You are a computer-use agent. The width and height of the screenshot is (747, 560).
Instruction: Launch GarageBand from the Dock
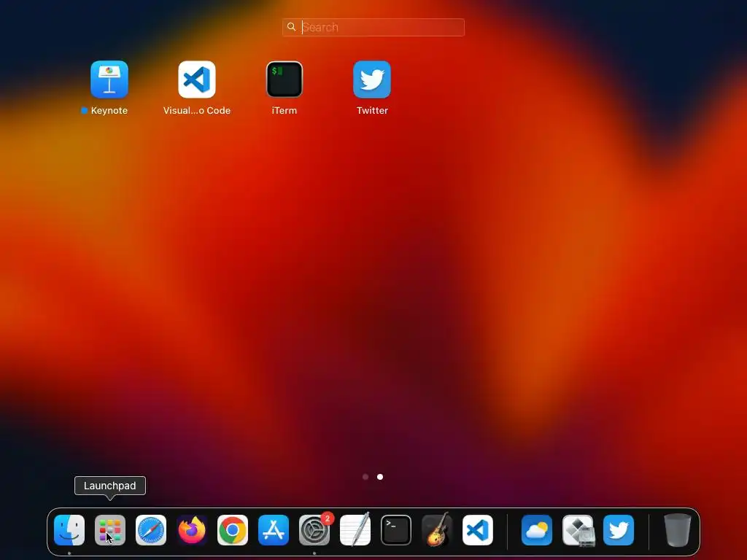point(437,530)
